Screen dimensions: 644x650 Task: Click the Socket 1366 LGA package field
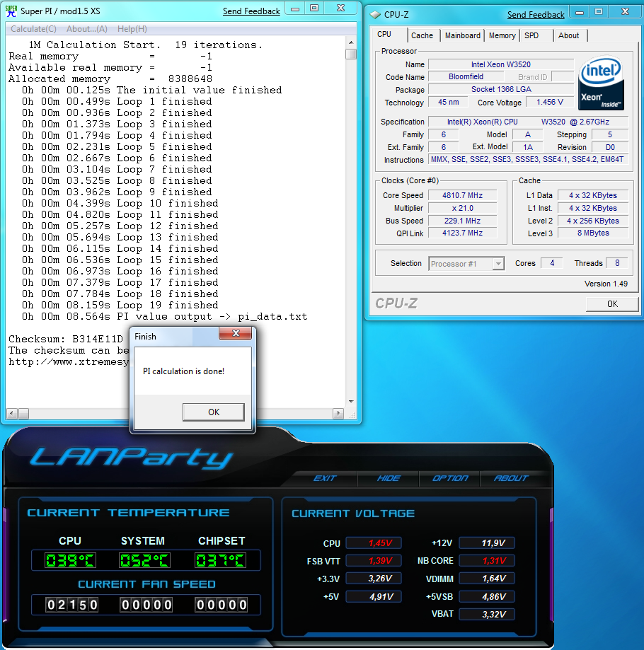pyautogui.click(x=501, y=90)
